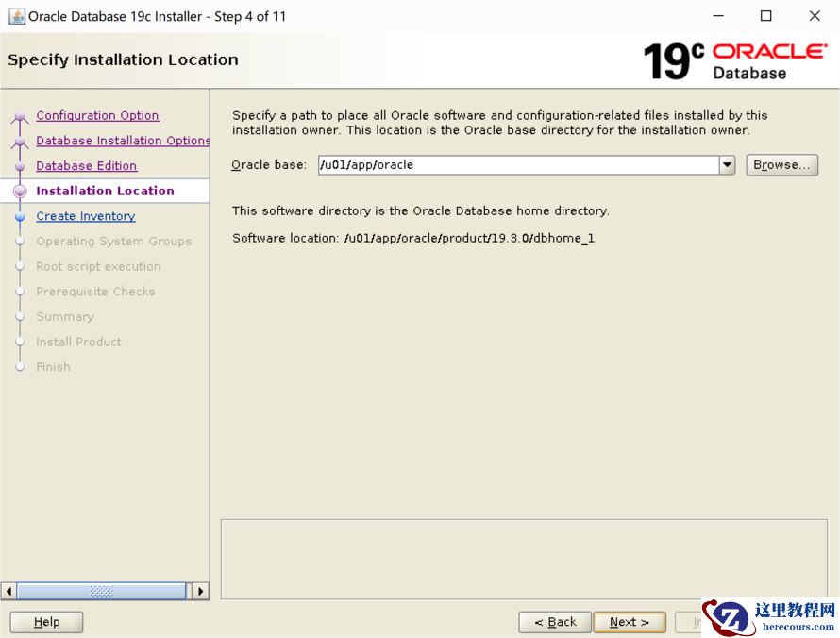Image resolution: width=840 pixels, height=638 pixels.
Task: Click the Root script execution step
Action: click(98, 266)
